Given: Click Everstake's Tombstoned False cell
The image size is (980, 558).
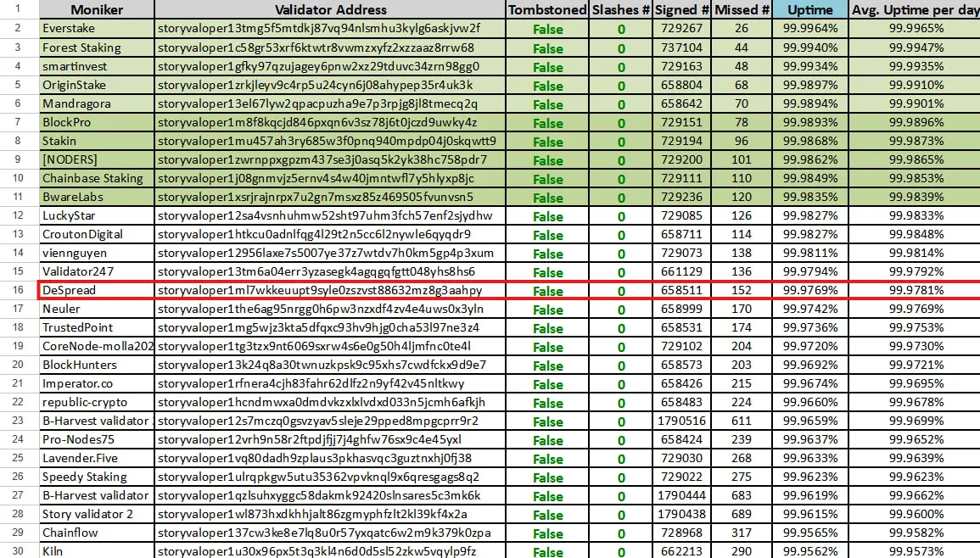Looking at the screenshot, I should click(x=547, y=29).
